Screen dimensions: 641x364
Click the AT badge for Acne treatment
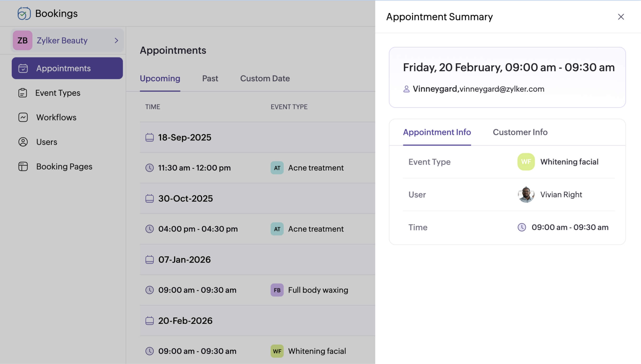277,168
